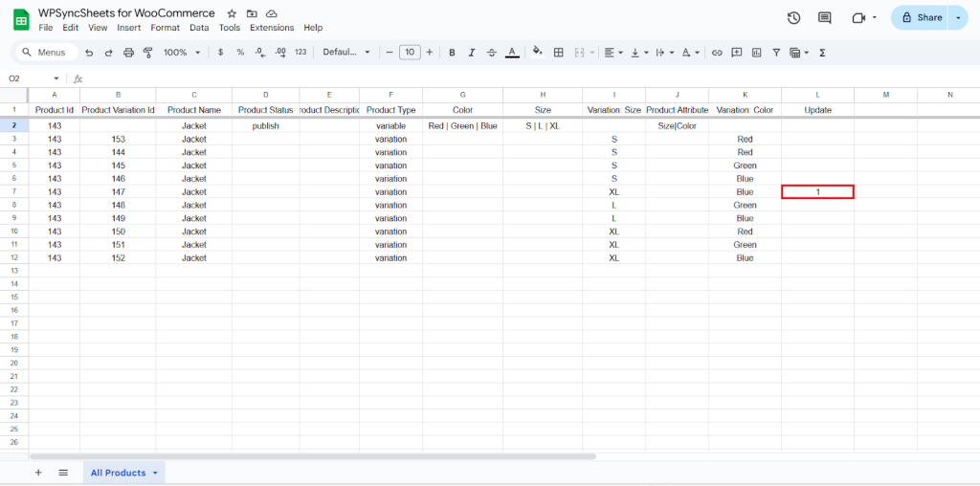The height and width of the screenshot is (486, 980).
Task: Open the Data menu
Action: [199, 28]
